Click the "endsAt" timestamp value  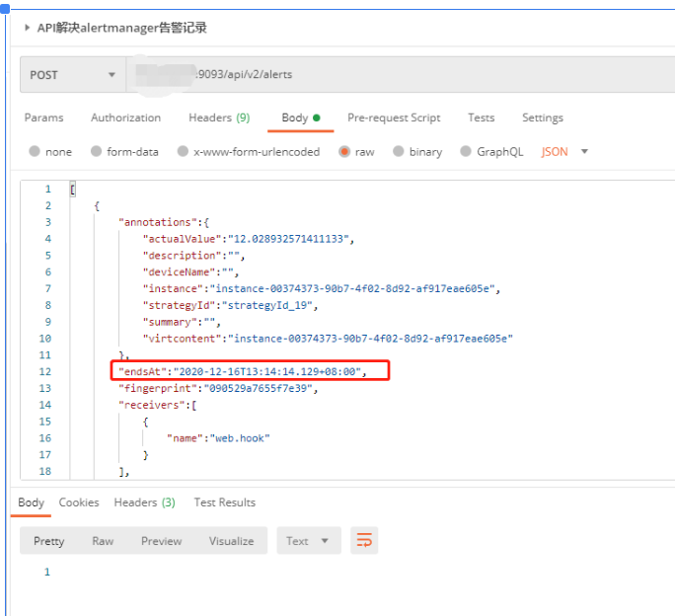point(266,372)
